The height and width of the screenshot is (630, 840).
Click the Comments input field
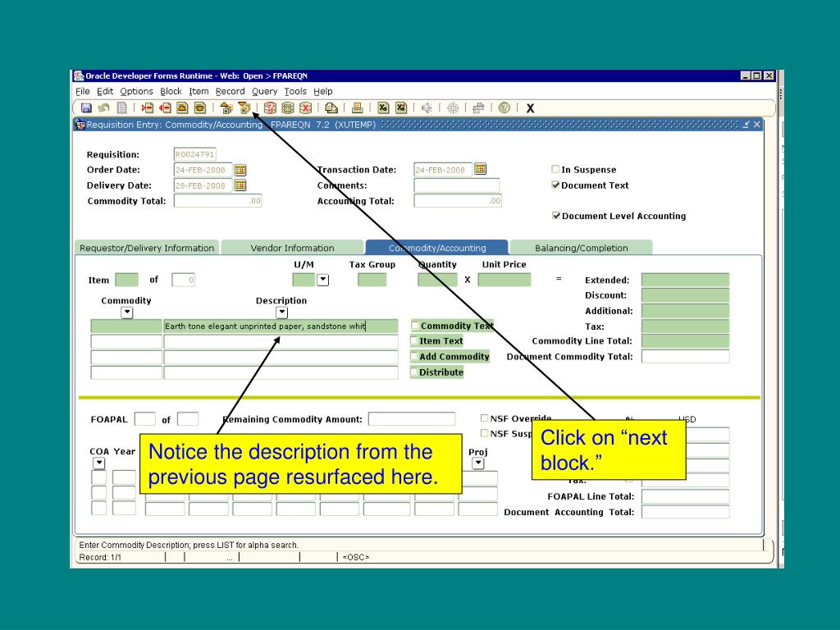click(x=456, y=185)
